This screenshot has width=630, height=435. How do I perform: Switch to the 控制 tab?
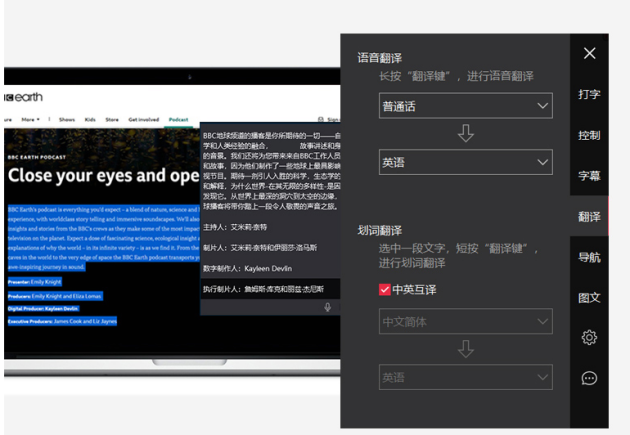pos(589,135)
